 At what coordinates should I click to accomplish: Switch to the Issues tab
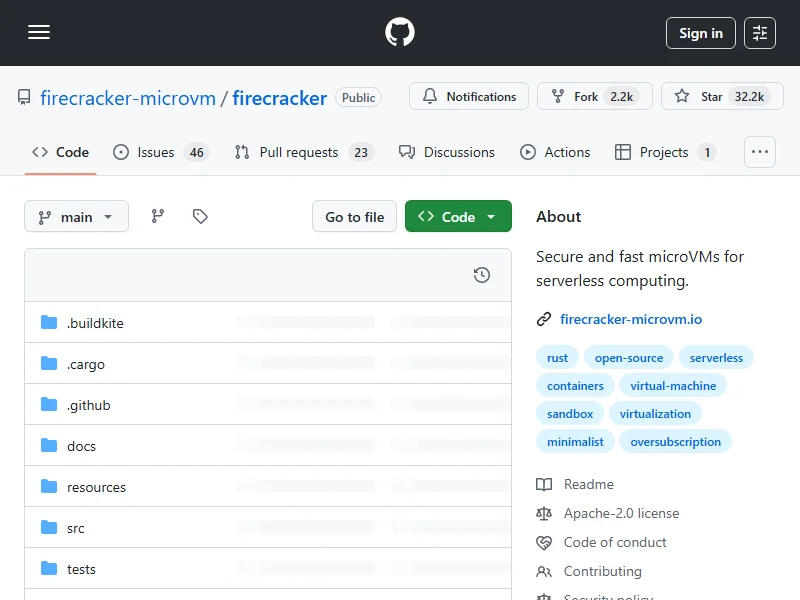[x=156, y=152]
